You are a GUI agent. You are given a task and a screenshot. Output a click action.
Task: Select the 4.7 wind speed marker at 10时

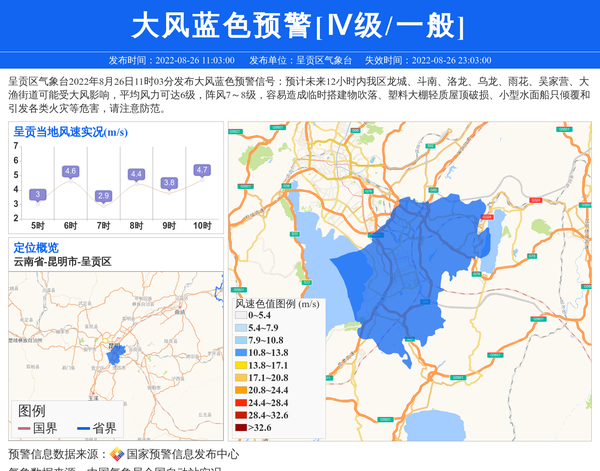[202, 170]
